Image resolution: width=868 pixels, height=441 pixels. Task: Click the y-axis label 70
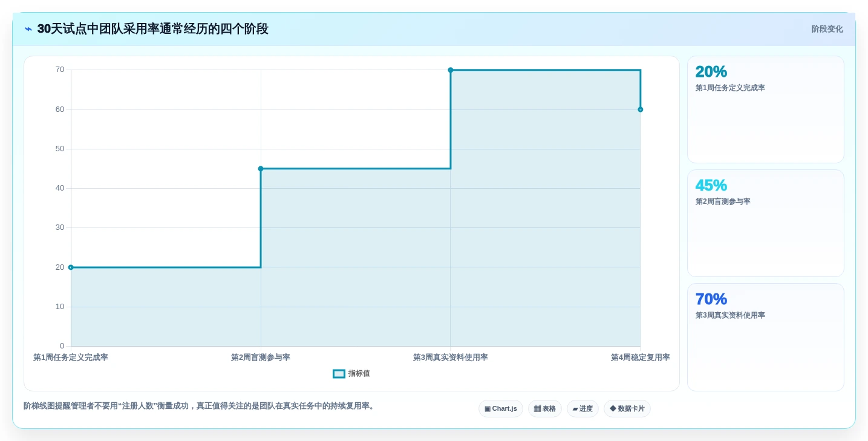(60, 70)
